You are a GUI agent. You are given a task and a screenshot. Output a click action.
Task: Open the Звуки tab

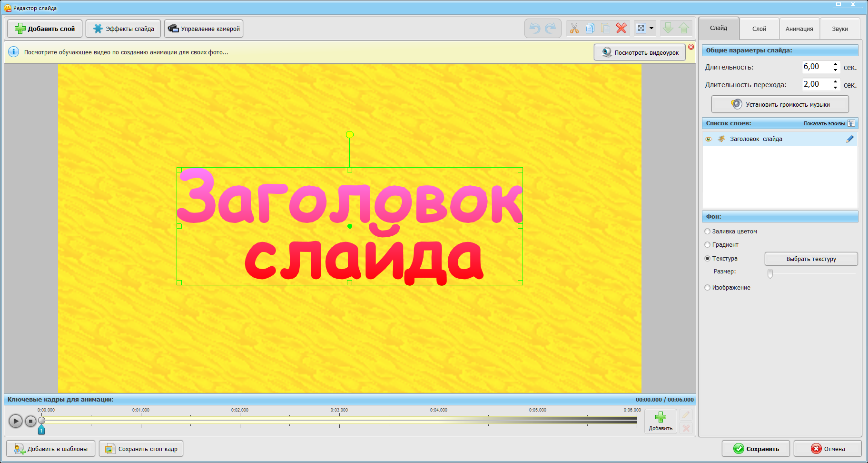tap(840, 29)
